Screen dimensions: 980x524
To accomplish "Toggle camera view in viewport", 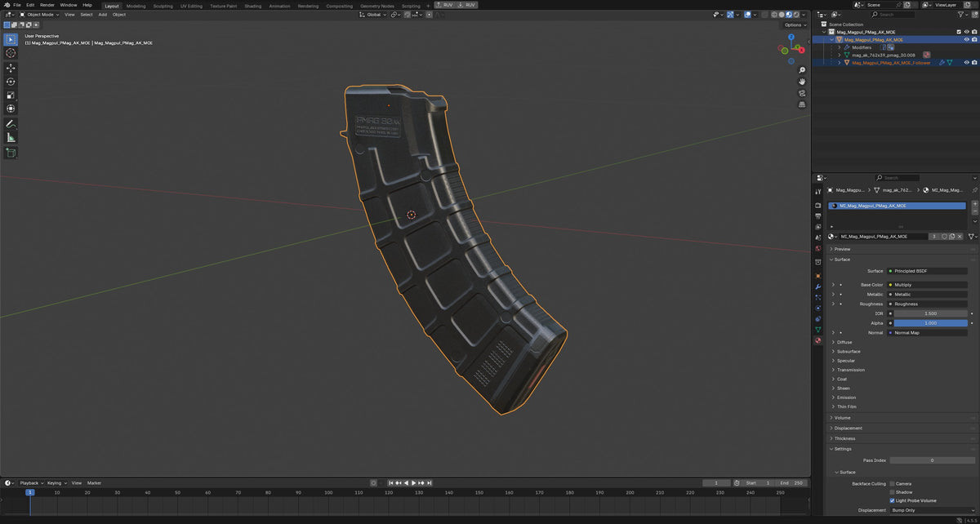I will pyautogui.click(x=802, y=93).
